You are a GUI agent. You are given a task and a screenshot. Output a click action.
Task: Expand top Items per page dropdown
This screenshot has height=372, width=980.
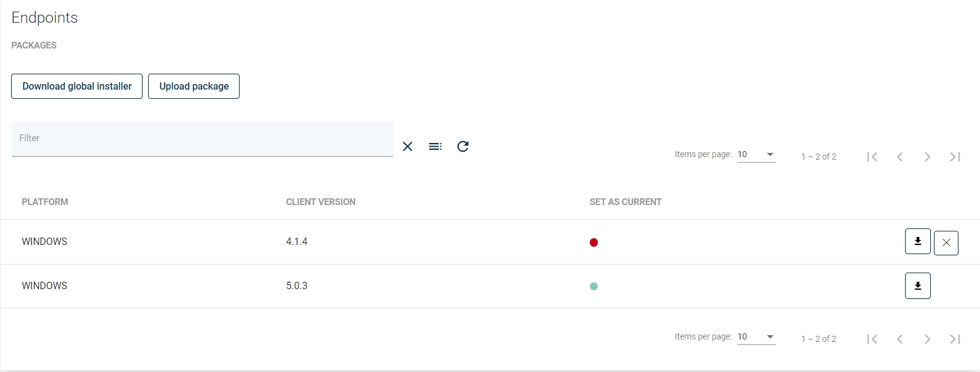[756, 155]
